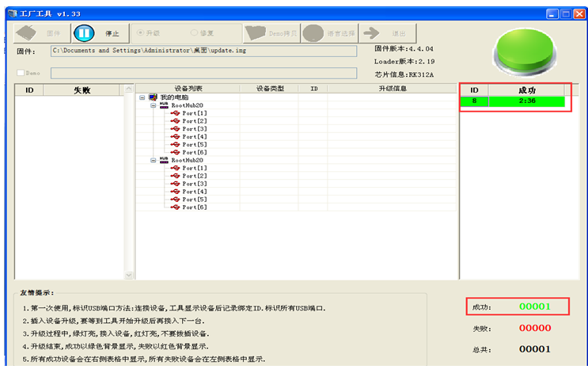Collapse the first RootHub20 node
The image size is (588, 373).
153,105
